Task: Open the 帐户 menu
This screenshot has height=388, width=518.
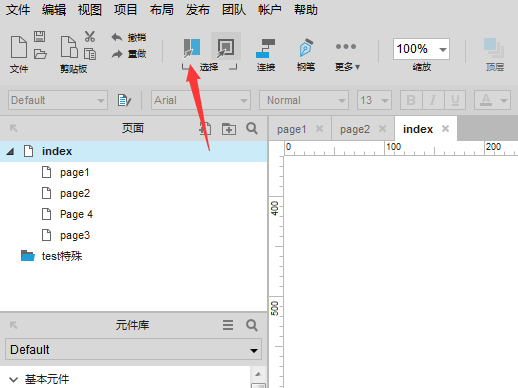Action: (270, 10)
